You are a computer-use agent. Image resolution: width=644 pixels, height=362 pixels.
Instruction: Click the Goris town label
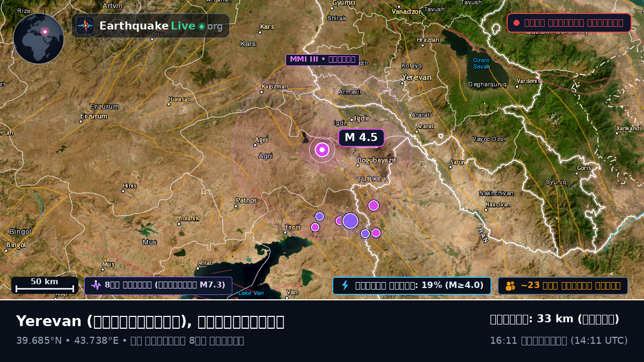click(x=584, y=168)
